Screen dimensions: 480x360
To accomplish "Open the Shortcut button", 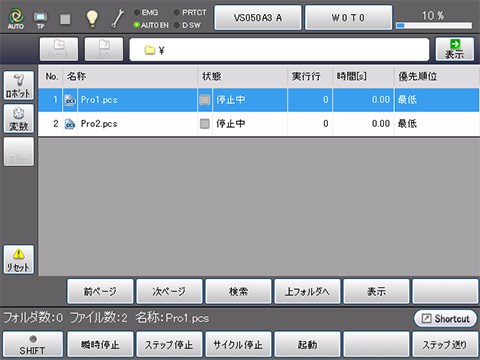I will click(446, 319).
